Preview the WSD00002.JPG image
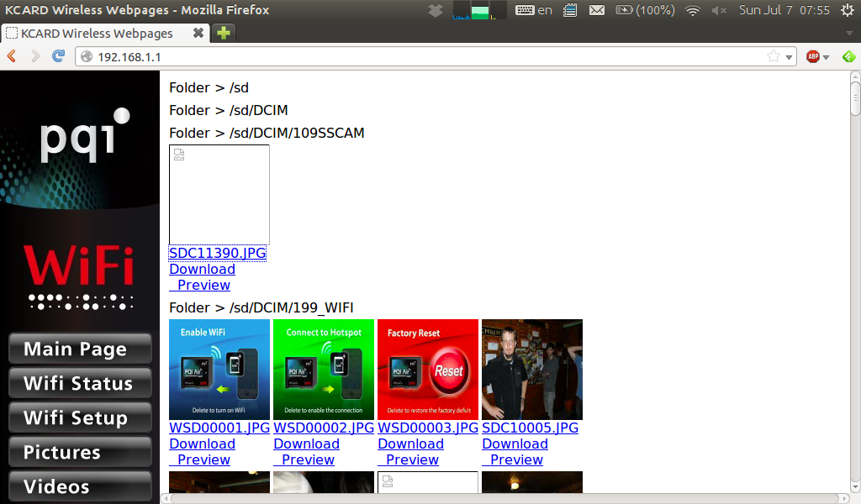Image resolution: width=861 pixels, height=504 pixels. tap(304, 459)
